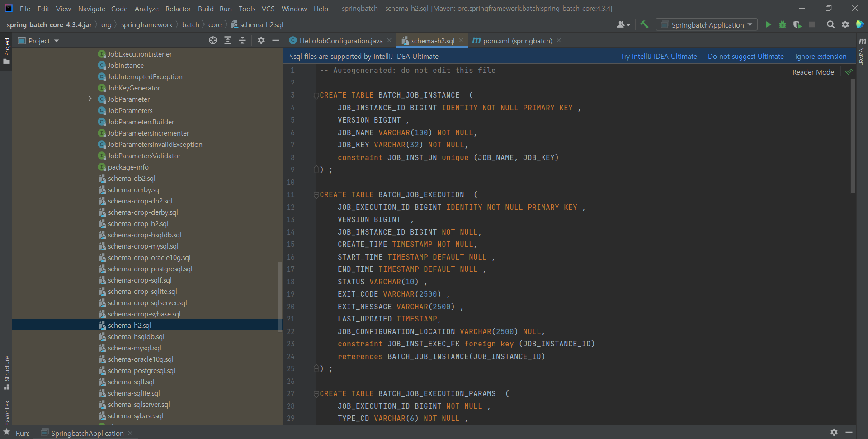
Task: Hide the Project tool window
Action: tap(275, 41)
